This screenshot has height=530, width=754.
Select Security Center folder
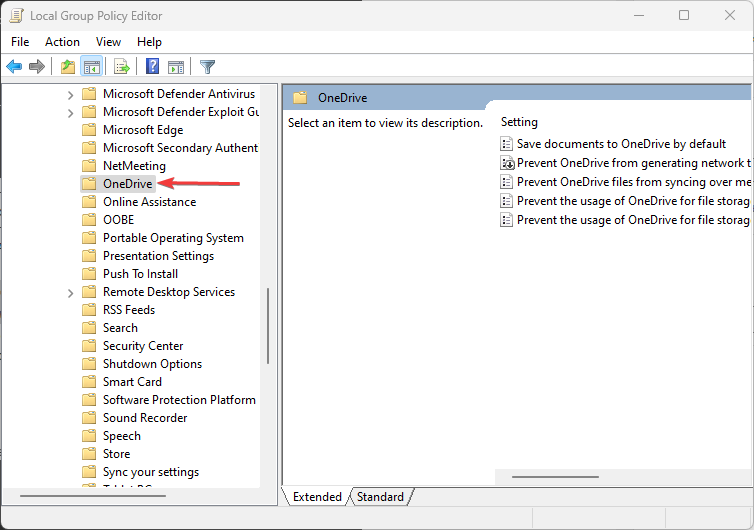pos(143,346)
